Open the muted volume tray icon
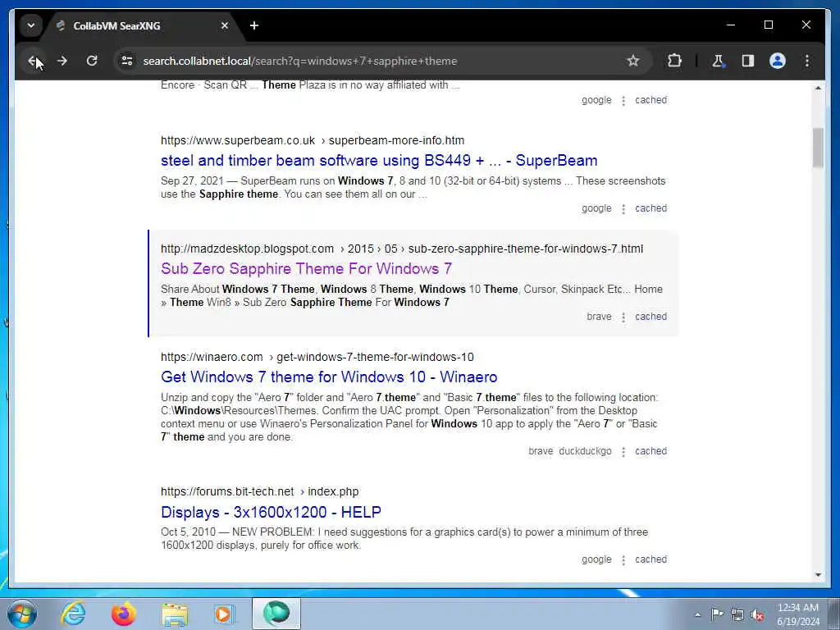The width and height of the screenshot is (840, 630). point(757,615)
